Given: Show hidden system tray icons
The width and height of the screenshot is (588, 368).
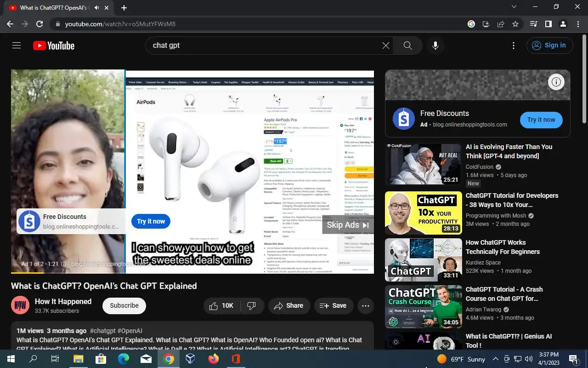Looking at the screenshot, I should click(496, 359).
